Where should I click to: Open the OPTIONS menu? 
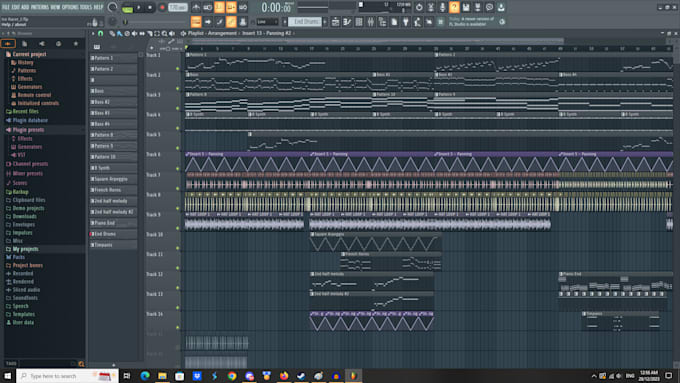coord(70,7)
